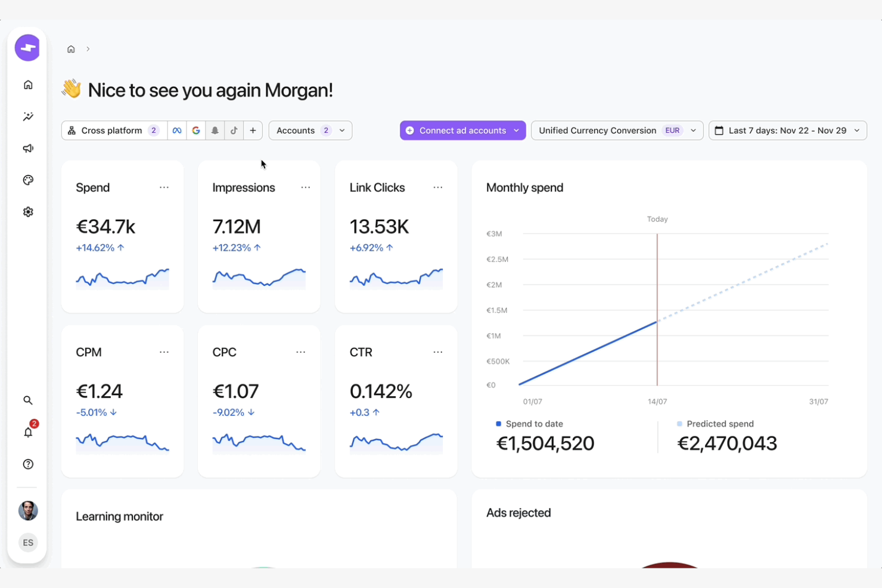This screenshot has width=882, height=588.
Task: Select the Google platform filter icon
Action: [x=196, y=130]
